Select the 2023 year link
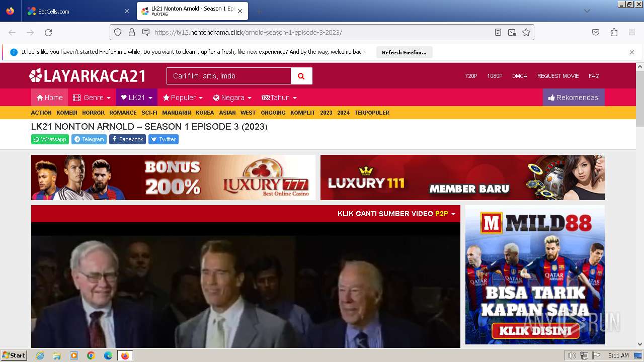This screenshot has width=644, height=362. (326, 113)
